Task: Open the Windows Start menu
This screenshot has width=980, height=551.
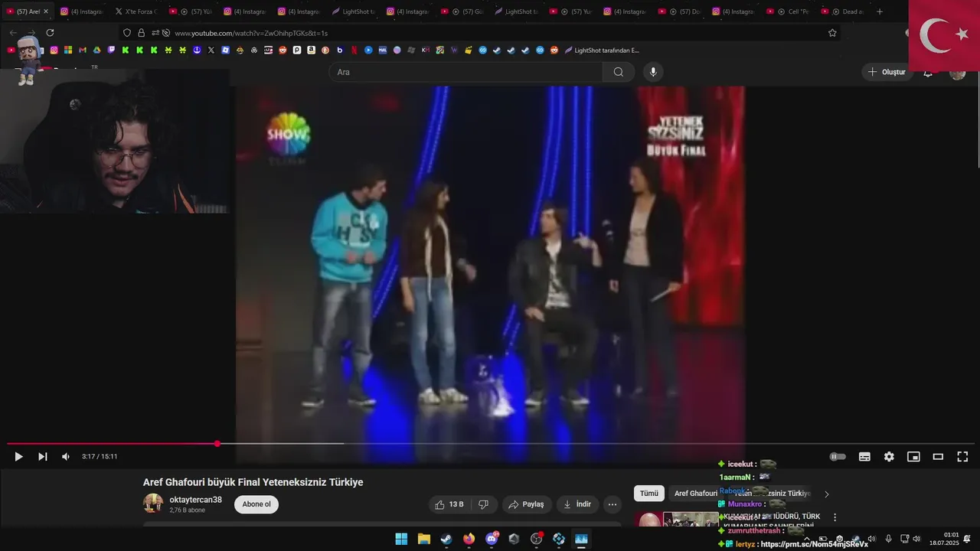Action: click(x=401, y=539)
